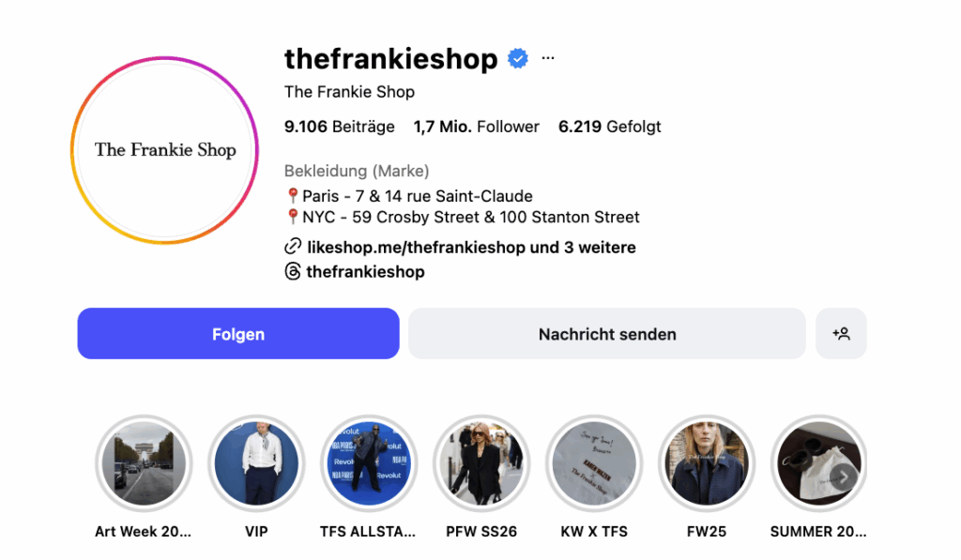Click the Threads logo icon
Viewport: 961px width, 560px height.
pos(293,271)
